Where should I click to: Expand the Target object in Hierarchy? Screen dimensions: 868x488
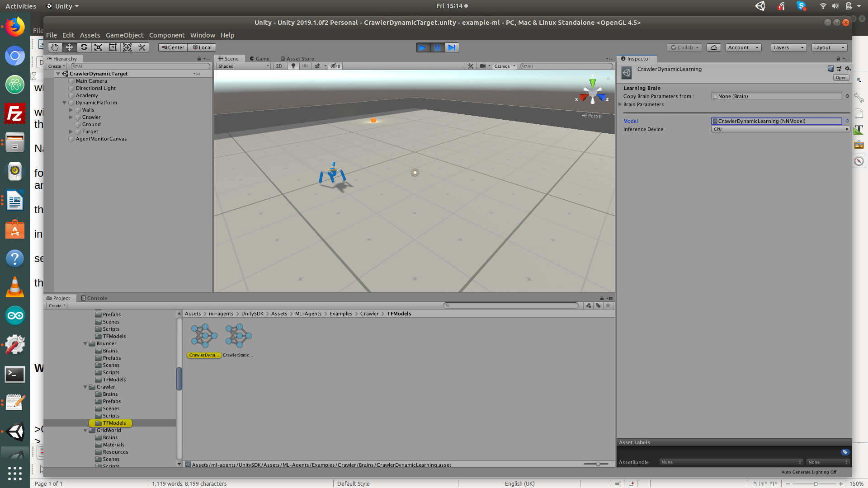pos(71,131)
